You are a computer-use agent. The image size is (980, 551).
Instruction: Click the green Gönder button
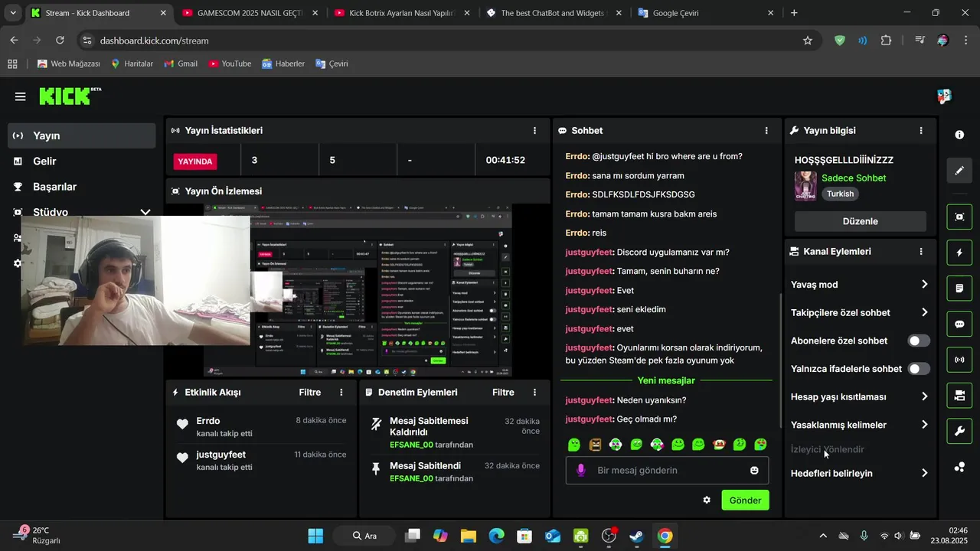(745, 500)
